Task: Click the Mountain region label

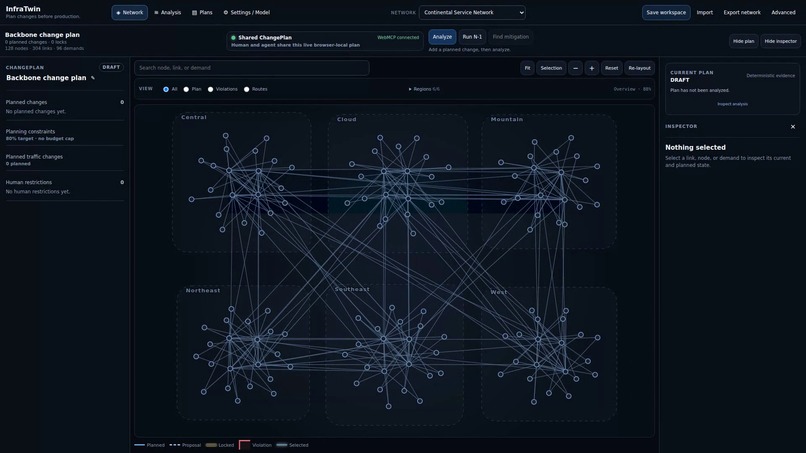Action: point(506,119)
